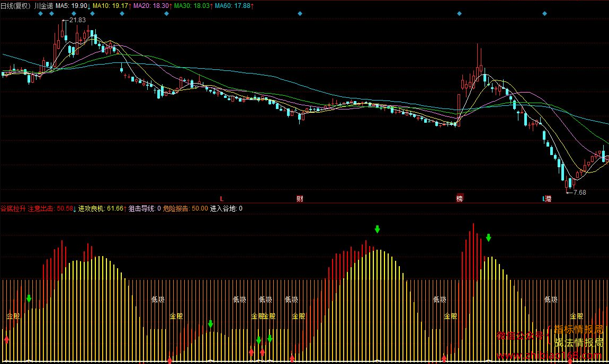
Task: Click the green down arrow beside the first 金股
Action: [29, 298]
